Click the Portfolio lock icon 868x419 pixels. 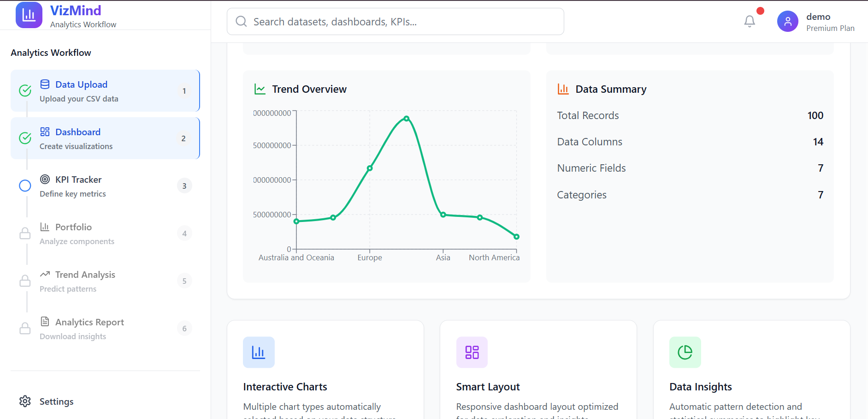click(x=25, y=233)
